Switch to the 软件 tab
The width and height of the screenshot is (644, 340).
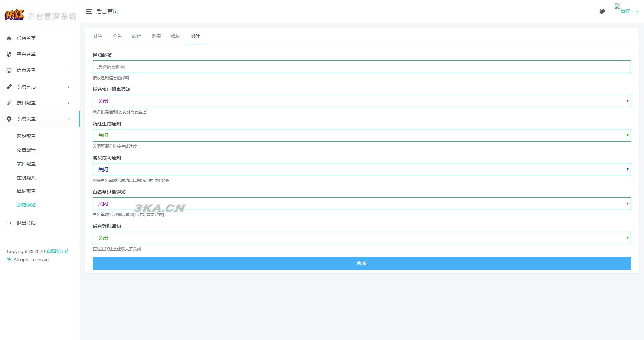137,36
